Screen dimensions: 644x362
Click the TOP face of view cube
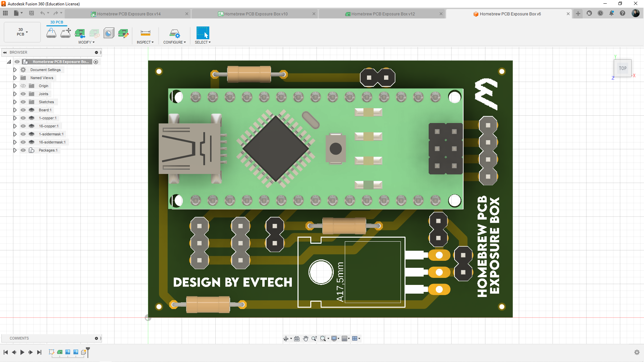click(x=623, y=68)
